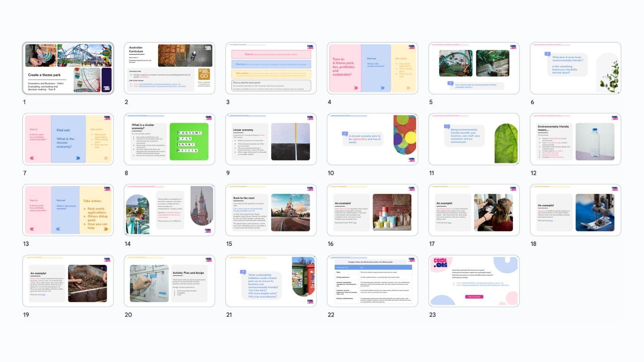Open the sustainability initiatives question slide 21
Screen dimensions: 644x362
[271, 281]
